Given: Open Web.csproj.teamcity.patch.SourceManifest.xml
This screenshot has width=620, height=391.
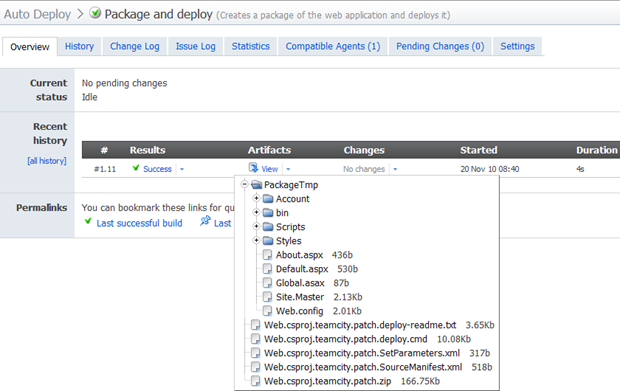Looking at the screenshot, I should 363,367.
